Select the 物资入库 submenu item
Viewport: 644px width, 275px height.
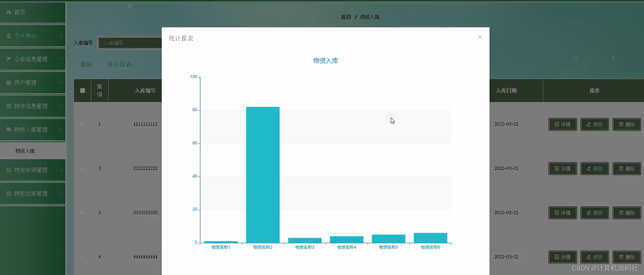(32, 151)
